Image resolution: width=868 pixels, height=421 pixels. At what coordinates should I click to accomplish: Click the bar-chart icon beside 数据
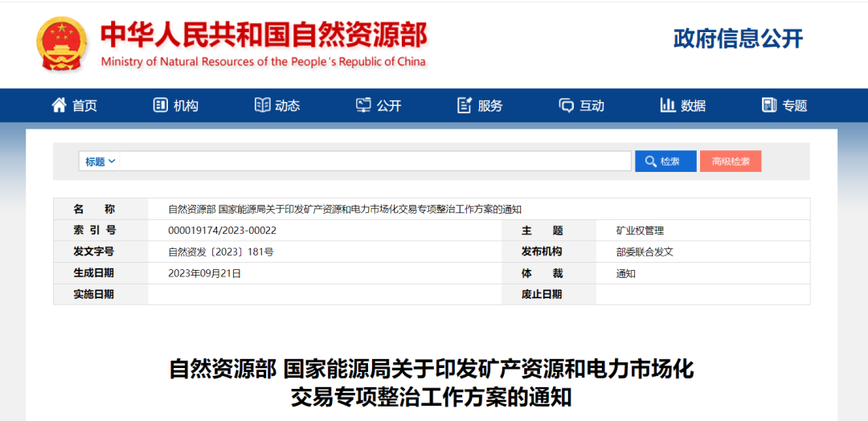point(668,105)
